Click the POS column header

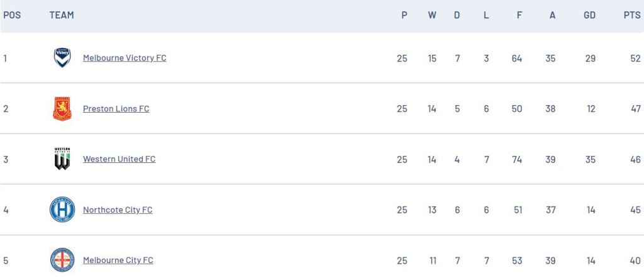click(x=12, y=15)
